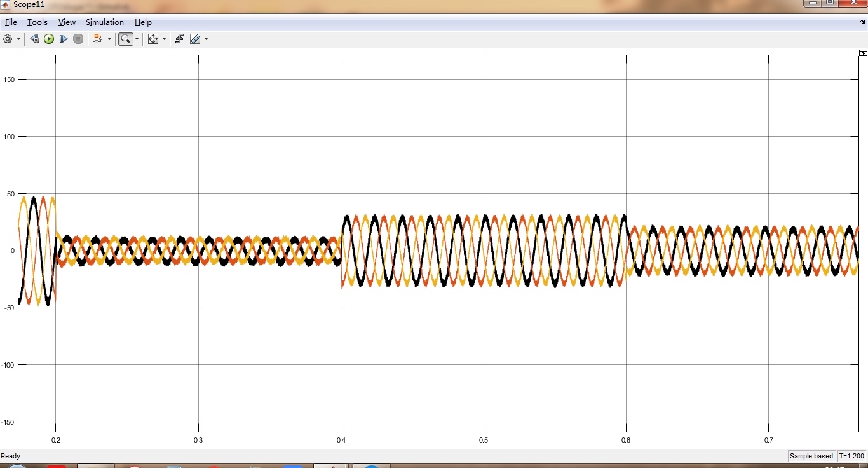Enable Cursor Measurements ruler tool
Viewport: 868px width, 468px height.
pyautogui.click(x=195, y=39)
